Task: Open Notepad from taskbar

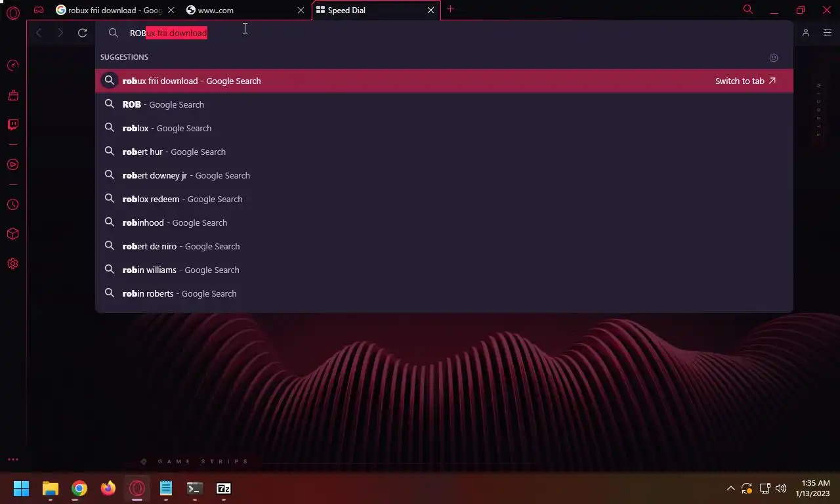Action: coord(166,488)
